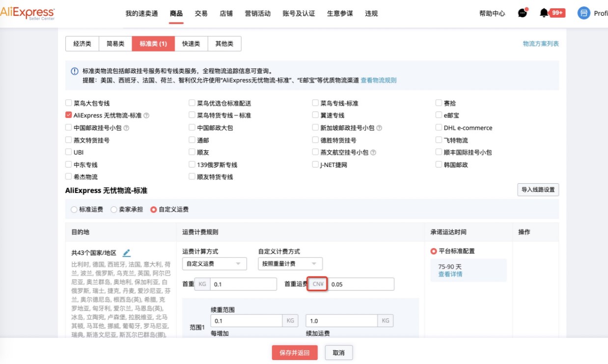Switch to 经济类 tab

click(x=83, y=44)
